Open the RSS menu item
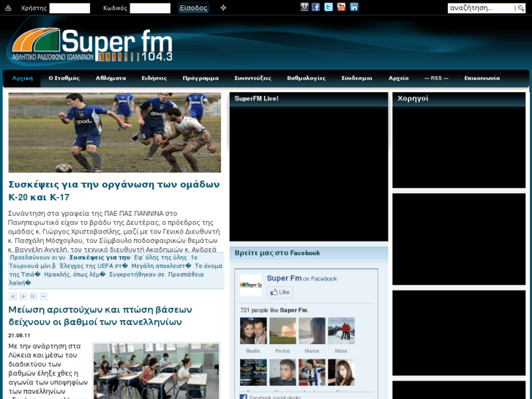The width and height of the screenshot is (532, 399). (436, 78)
